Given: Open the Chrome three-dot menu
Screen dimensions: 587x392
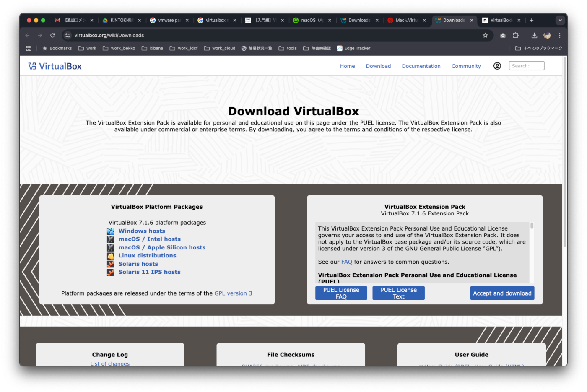Looking at the screenshot, I should (x=559, y=36).
